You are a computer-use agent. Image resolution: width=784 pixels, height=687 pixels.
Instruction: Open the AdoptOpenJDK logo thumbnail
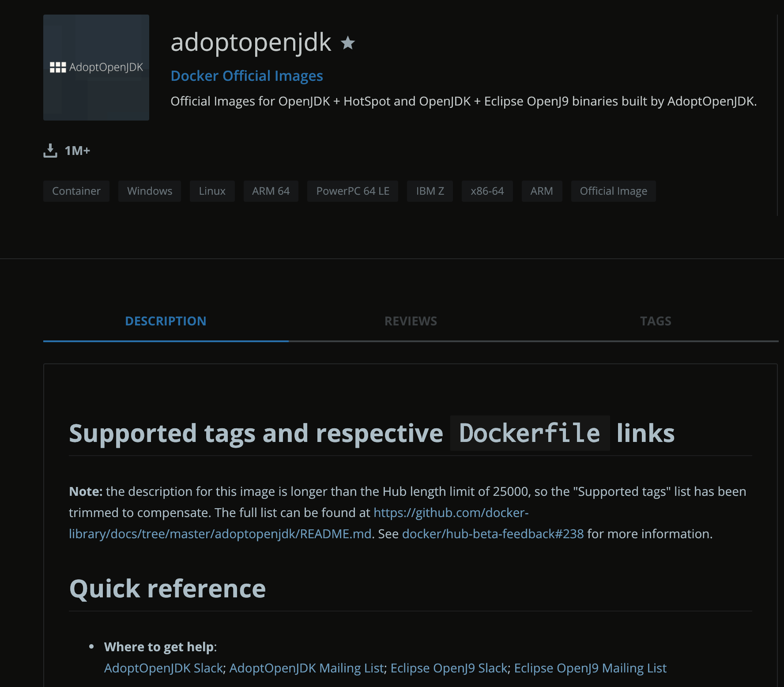click(96, 68)
